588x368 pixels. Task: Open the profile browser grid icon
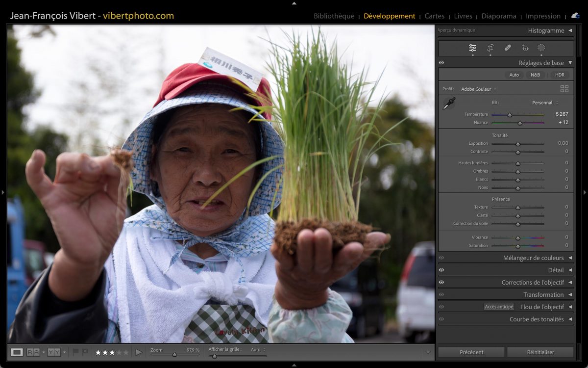tap(564, 89)
